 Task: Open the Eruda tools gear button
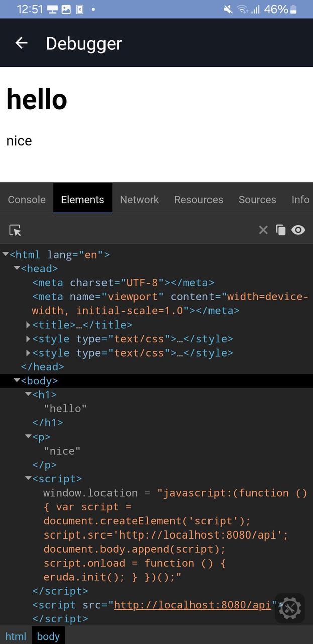pyautogui.click(x=290, y=608)
